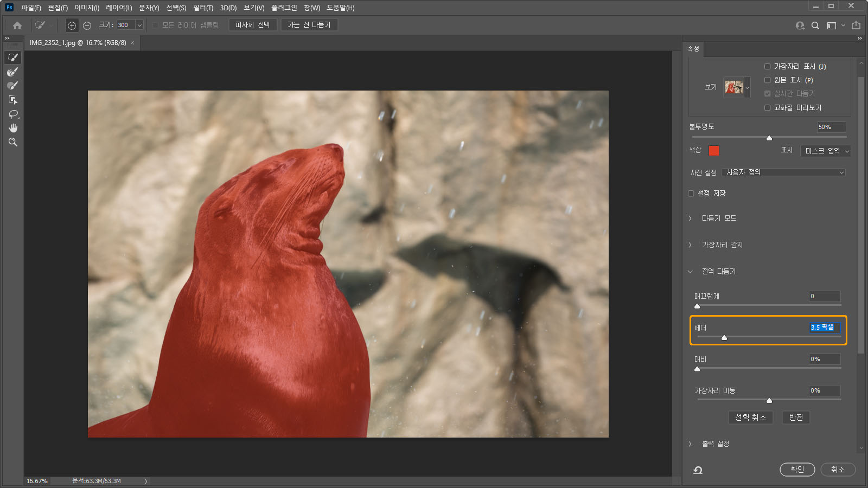Enable 가장자리 표시 (J) checkbox

coord(767,67)
